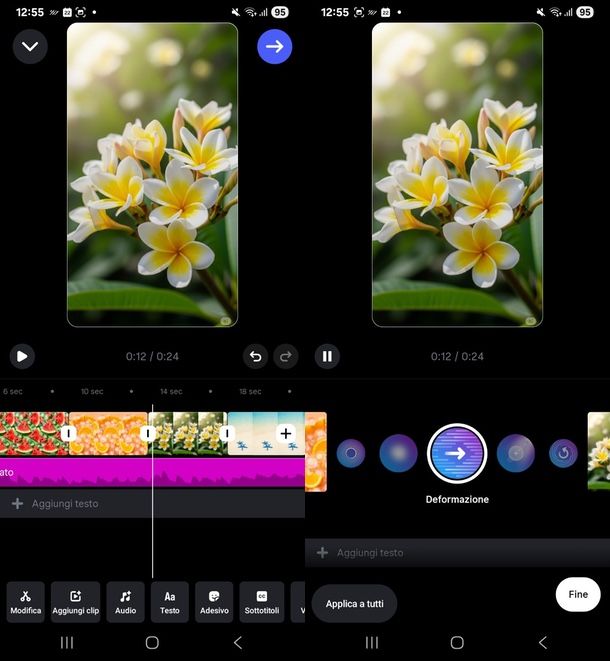The height and width of the screenshot is (661, 610).
Task: Choose the circular-arrow rotate transition
Action: [x=564, y=453]
